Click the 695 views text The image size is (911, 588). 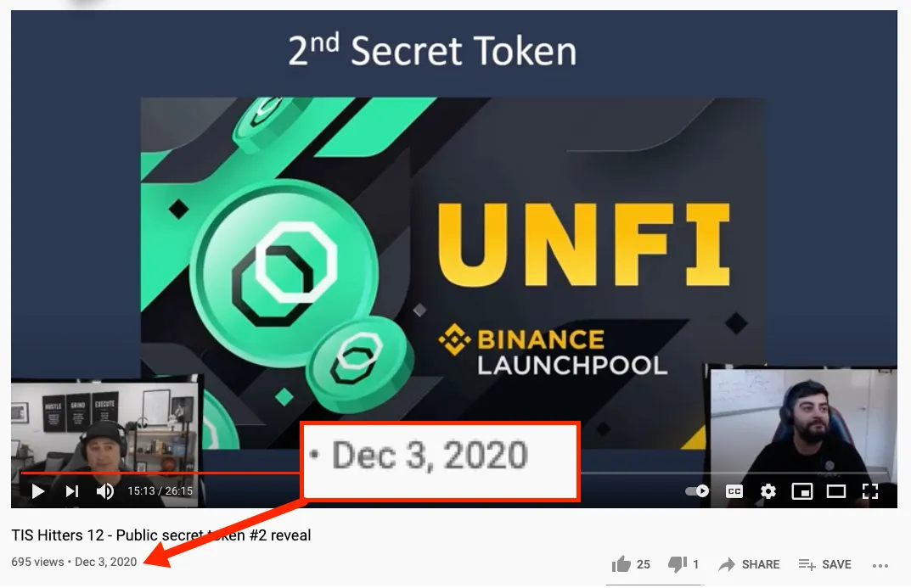click(37, 562)
